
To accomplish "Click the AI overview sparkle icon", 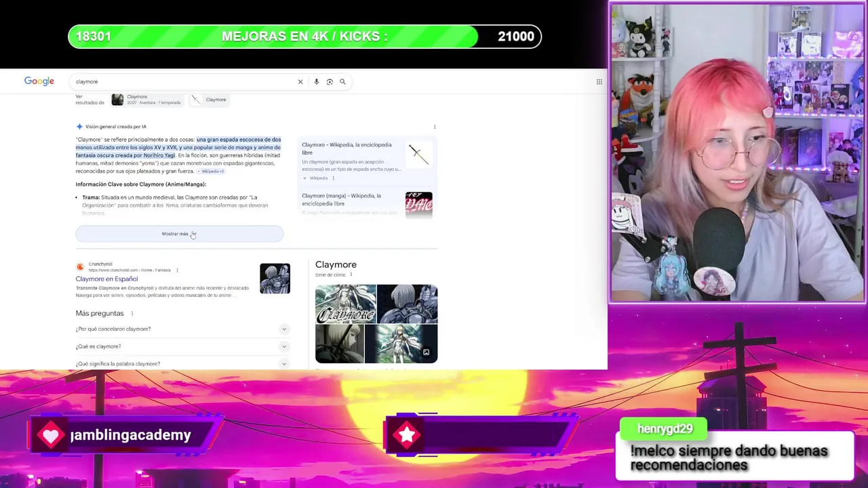I will [x=79, y=127].
